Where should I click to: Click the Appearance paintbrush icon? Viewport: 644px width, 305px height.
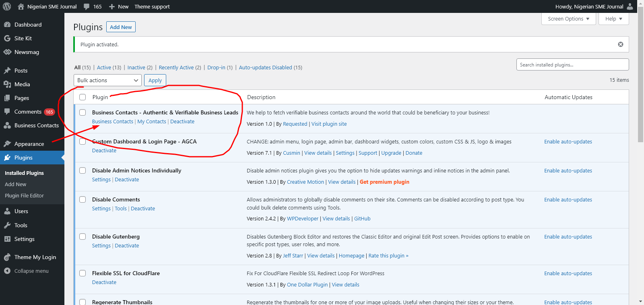point(7,144)
